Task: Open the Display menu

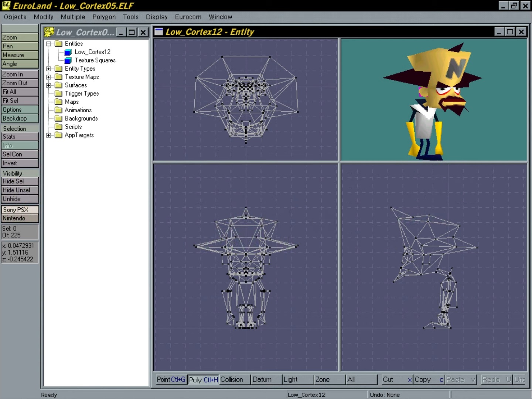Action: click(x=157, y=17)
